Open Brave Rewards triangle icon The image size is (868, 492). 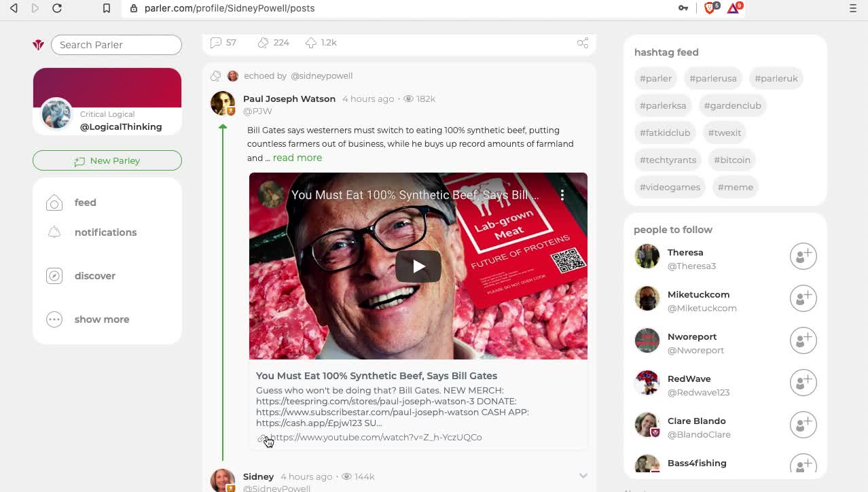pyautogui.click(x=734, y=8)
